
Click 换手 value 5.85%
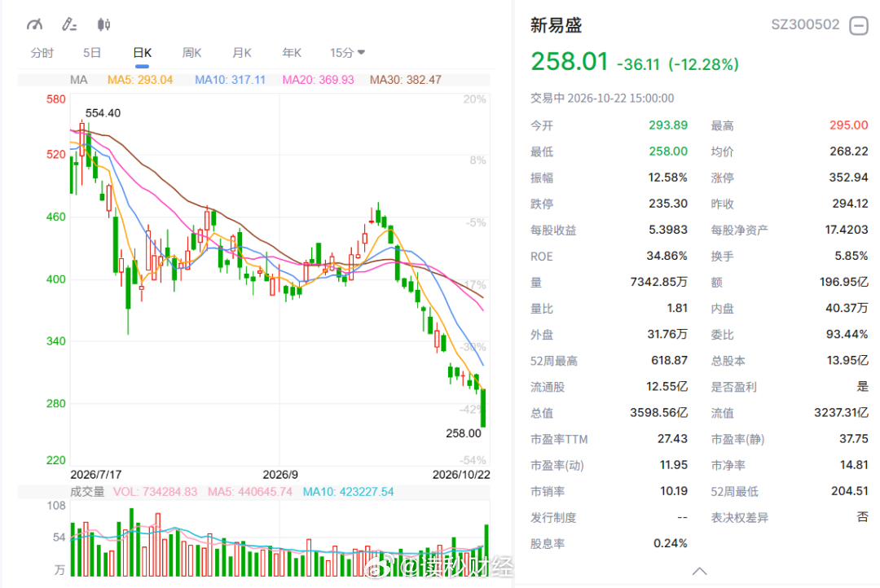pos(851,256)
